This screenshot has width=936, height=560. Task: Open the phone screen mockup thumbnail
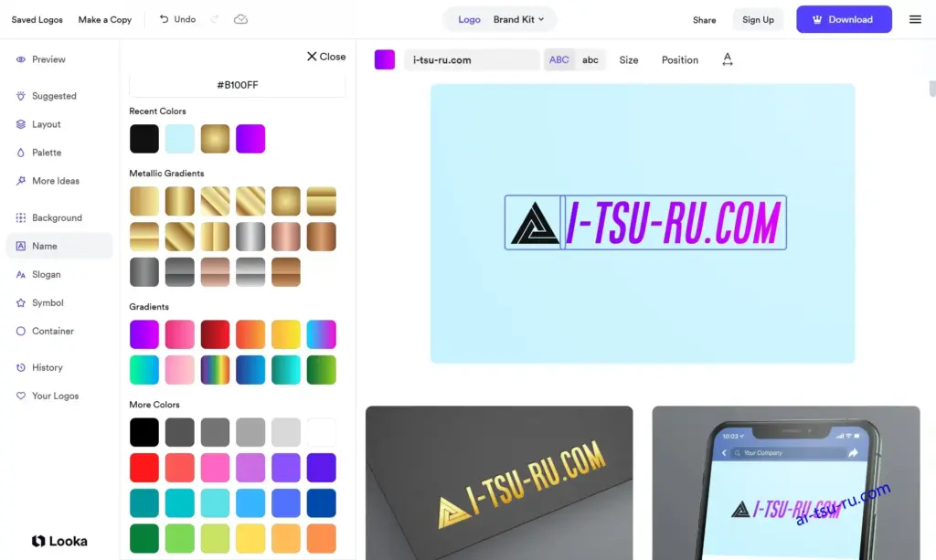pos(785,483)
